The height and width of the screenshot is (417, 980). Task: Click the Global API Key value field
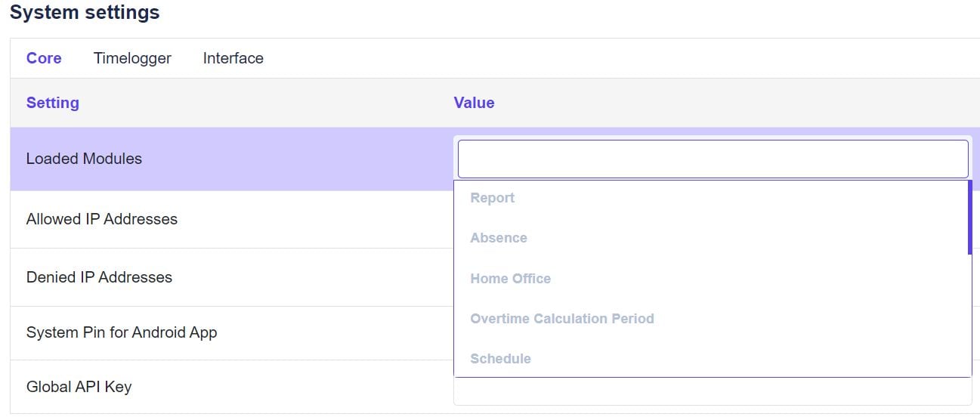pos(713,391)
